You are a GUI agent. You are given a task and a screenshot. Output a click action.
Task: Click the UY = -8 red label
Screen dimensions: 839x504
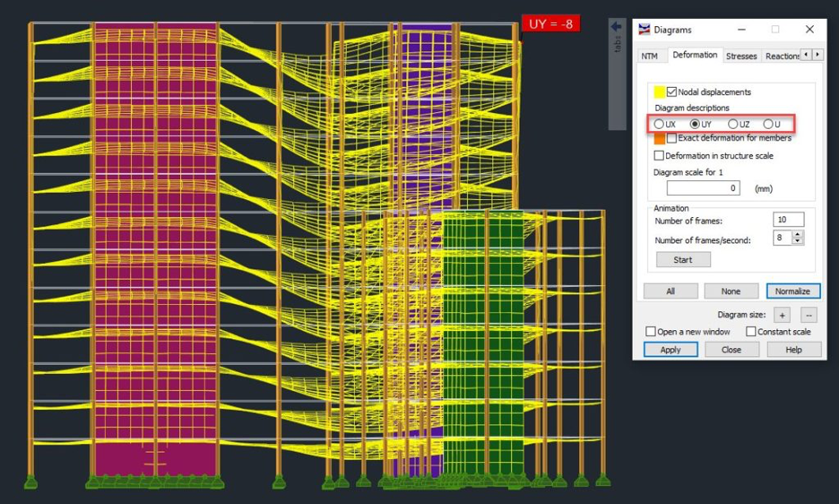[551, 24]
